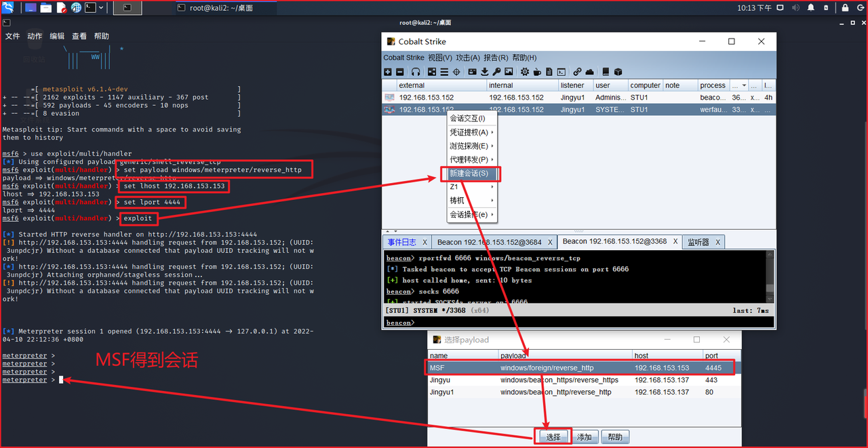Viewport: 868px width, 448px height.
Task: Close the Beacon 192.168.153.152@3368 tab
Action: point(675,241)
